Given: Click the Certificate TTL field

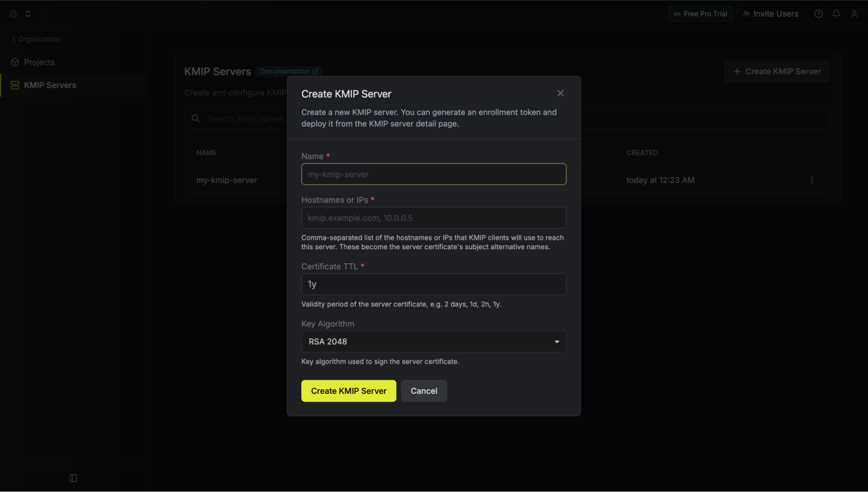Looking at the screenshot, I should tap(433, 284).
